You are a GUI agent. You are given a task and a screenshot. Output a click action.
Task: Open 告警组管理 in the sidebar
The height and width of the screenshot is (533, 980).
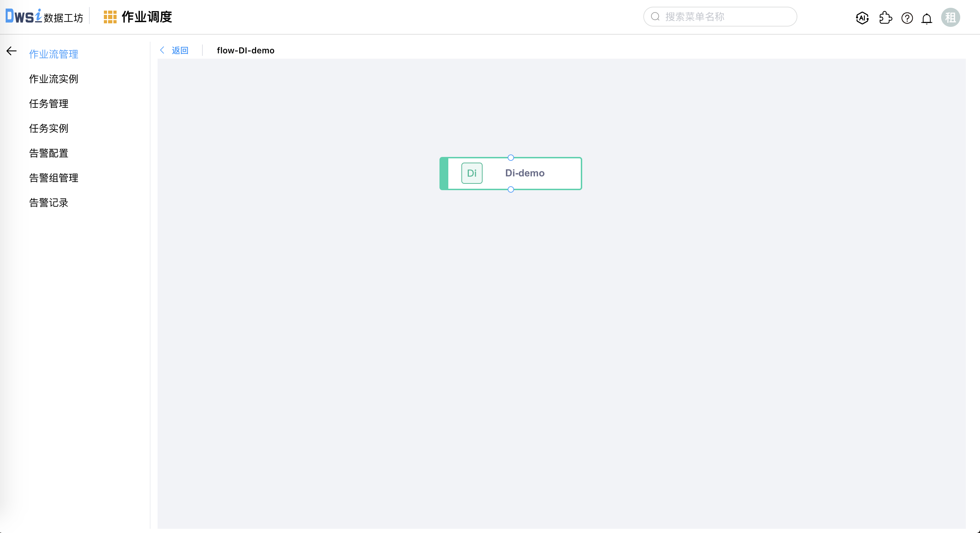[54, 178]
